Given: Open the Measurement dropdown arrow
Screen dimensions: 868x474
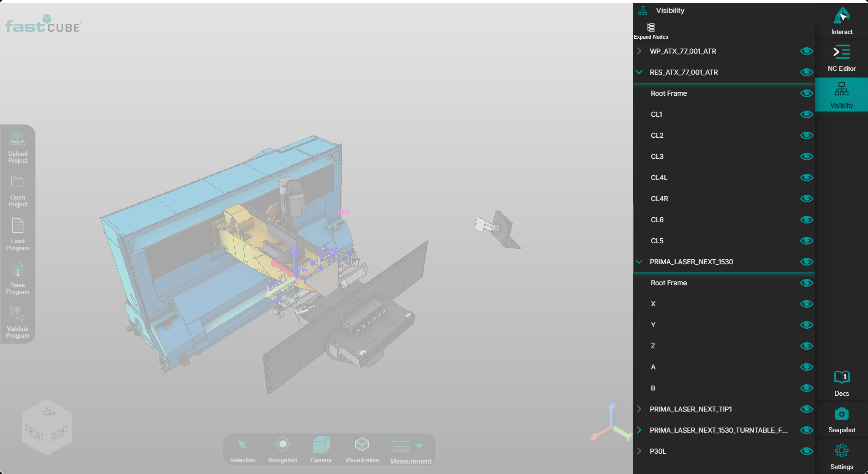Looking at the screenshot, I should 419,446.
